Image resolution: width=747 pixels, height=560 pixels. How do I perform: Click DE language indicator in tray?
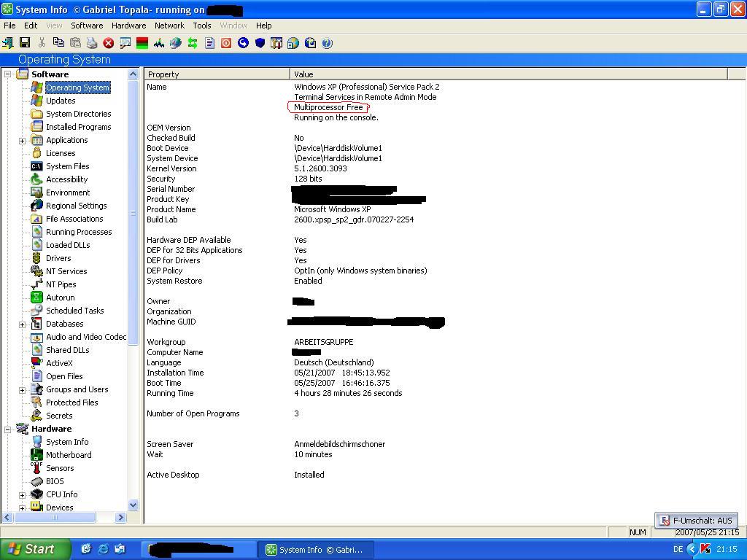(678, 549)
